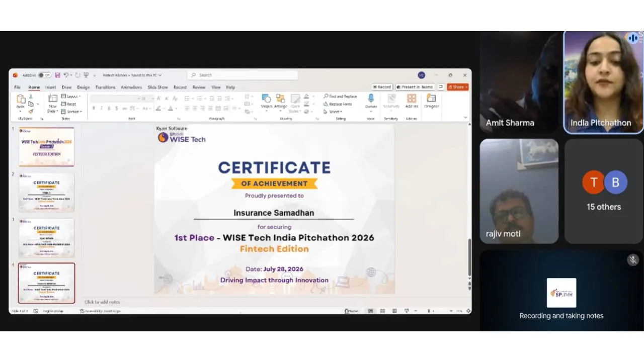This screenshot has width=644, height=362.
Task: Click the Record button in ribbon header
Action: (382, 87)
